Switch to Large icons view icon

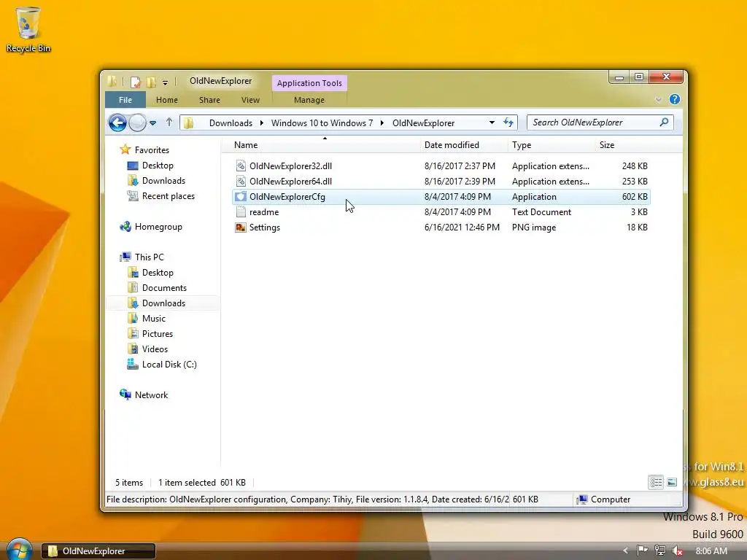pyautogui.click(x=672, y=483)
